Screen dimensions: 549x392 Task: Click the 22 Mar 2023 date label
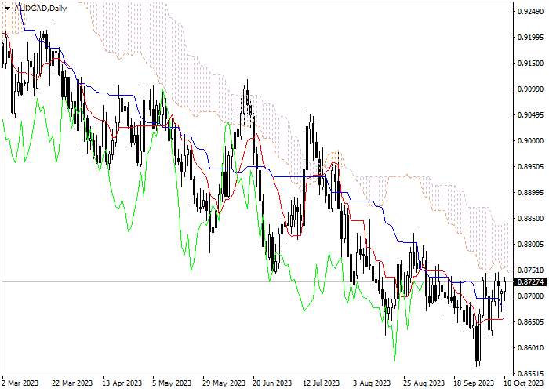pos(72,383)
